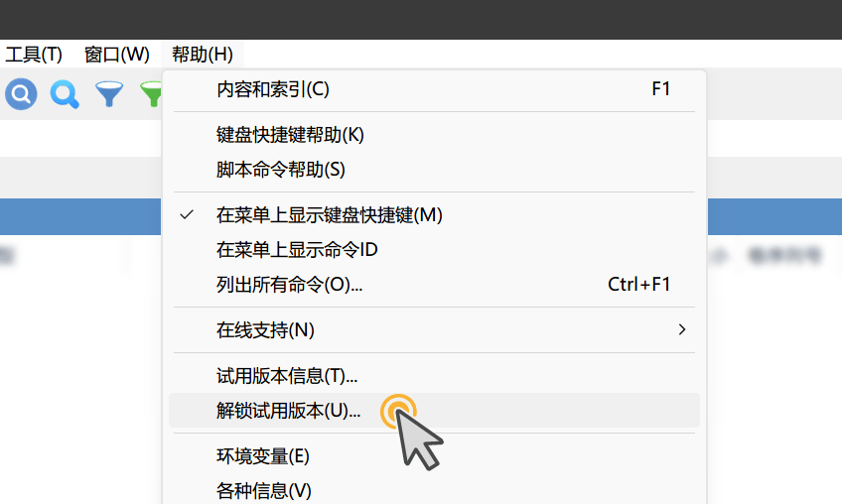842x504 pixels.
Task: Toggle 在菜单上显示键盘快捷键(M) checkmark option
Action: [434, 214]
